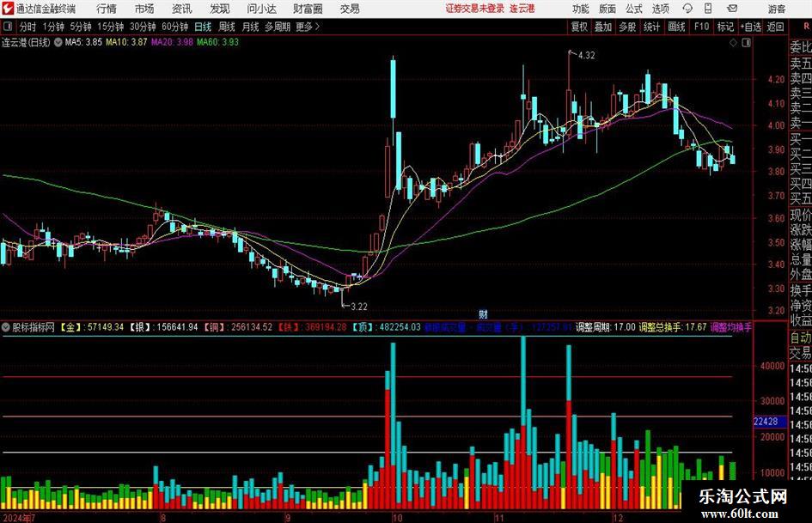Click the 22428 volume axis value box
This screenshot has height=523, width=812.
click(768, 422)
